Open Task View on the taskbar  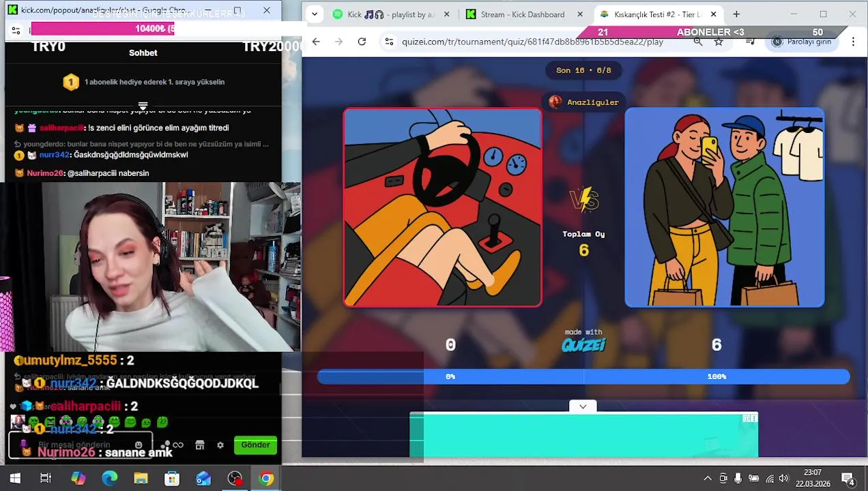pyautogui.click(x=46, y=479)
